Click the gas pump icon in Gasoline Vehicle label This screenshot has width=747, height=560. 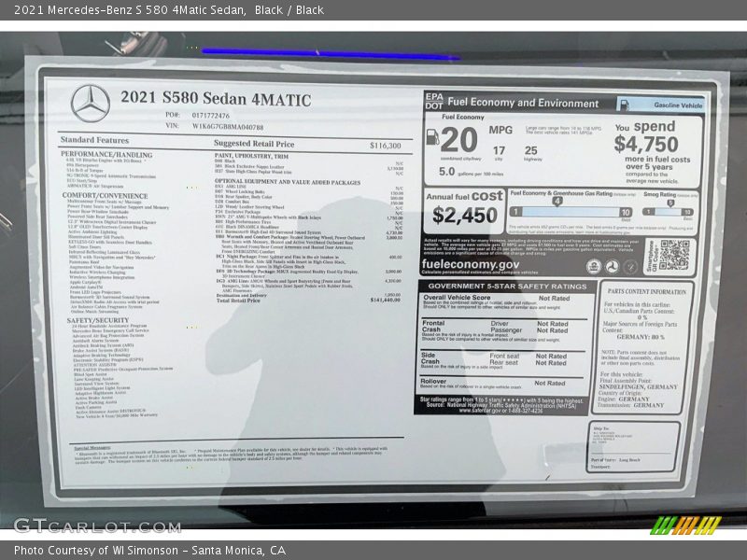click(624, 105)
